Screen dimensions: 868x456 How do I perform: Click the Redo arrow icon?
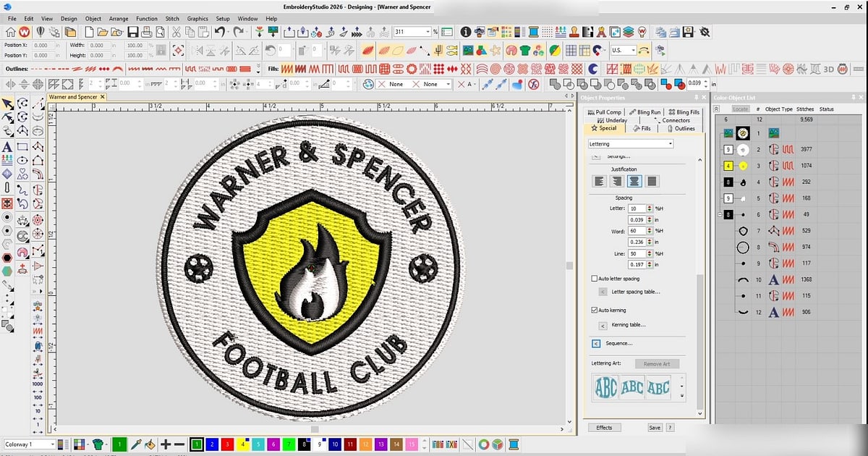pos(237,32)
